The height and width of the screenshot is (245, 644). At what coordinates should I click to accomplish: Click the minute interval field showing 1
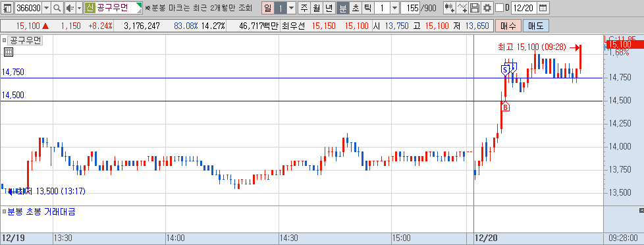click(x=382, y=7)
